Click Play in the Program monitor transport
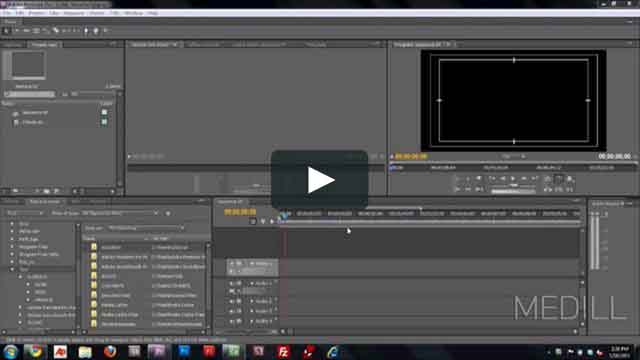The image size is (640, 360). pos(513,178)
